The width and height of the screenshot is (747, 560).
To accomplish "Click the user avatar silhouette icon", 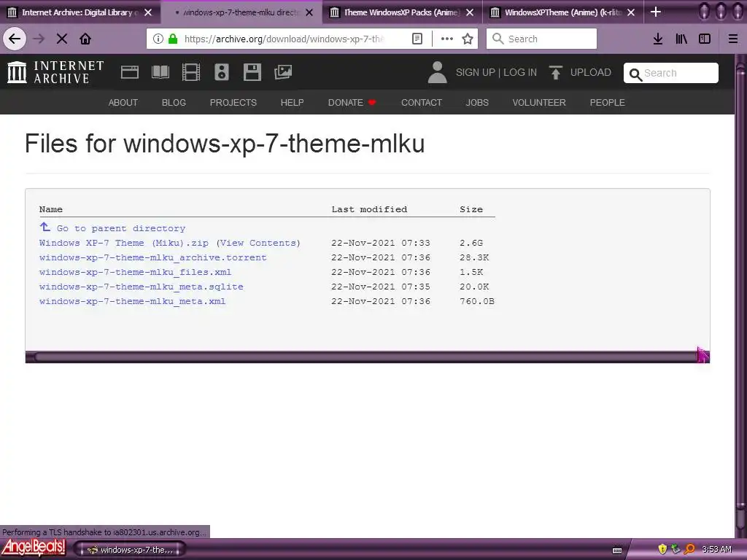I will point(437,72).
